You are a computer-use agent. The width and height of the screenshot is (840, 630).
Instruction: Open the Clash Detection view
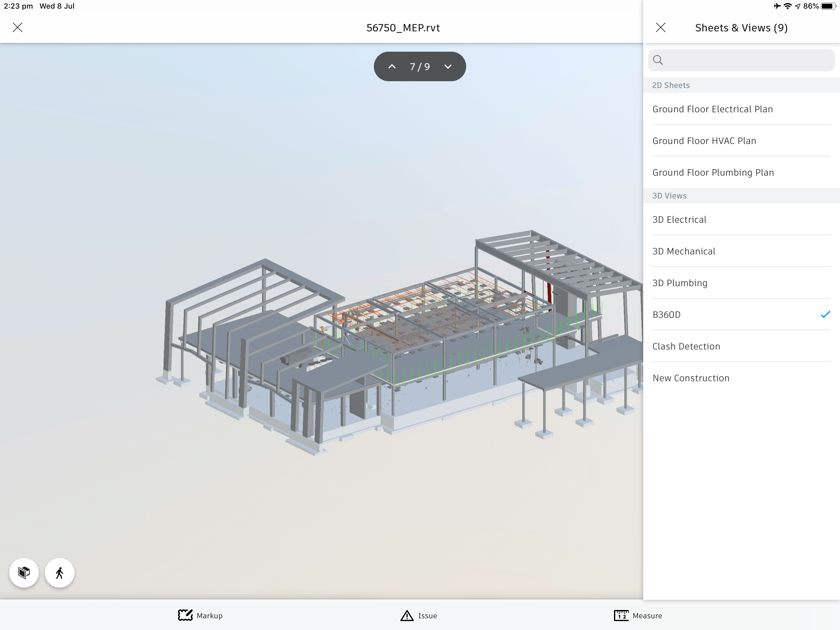686,346
